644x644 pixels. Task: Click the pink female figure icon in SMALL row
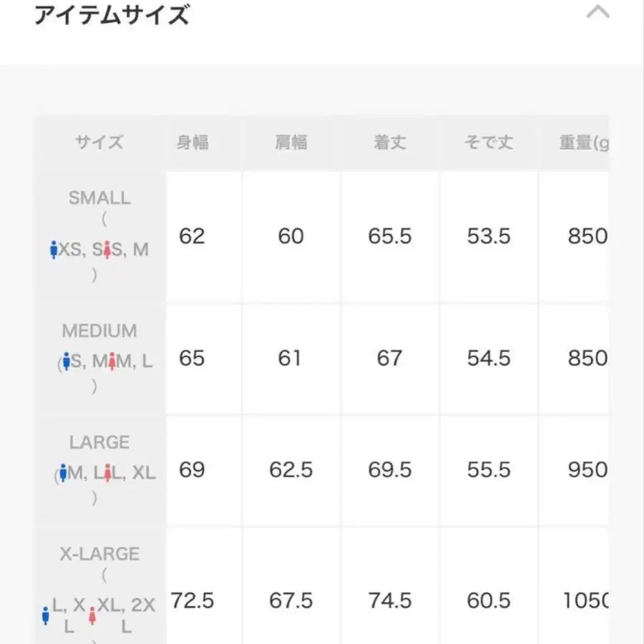tap(106, 248)
